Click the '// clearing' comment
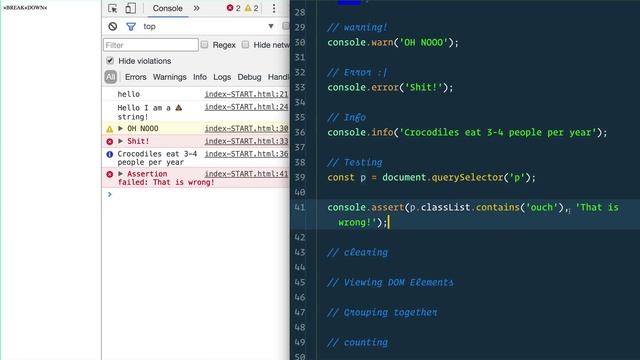The image size is (640, 360). [357, 252]
